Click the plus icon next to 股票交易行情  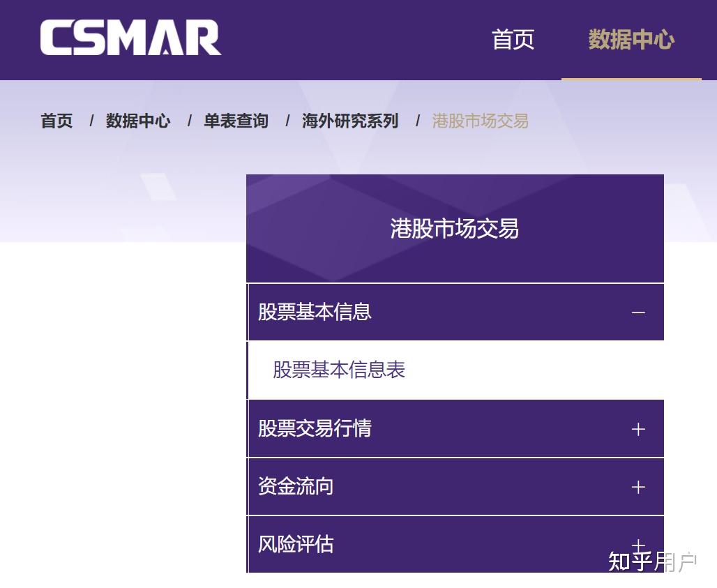coord(637,429)
